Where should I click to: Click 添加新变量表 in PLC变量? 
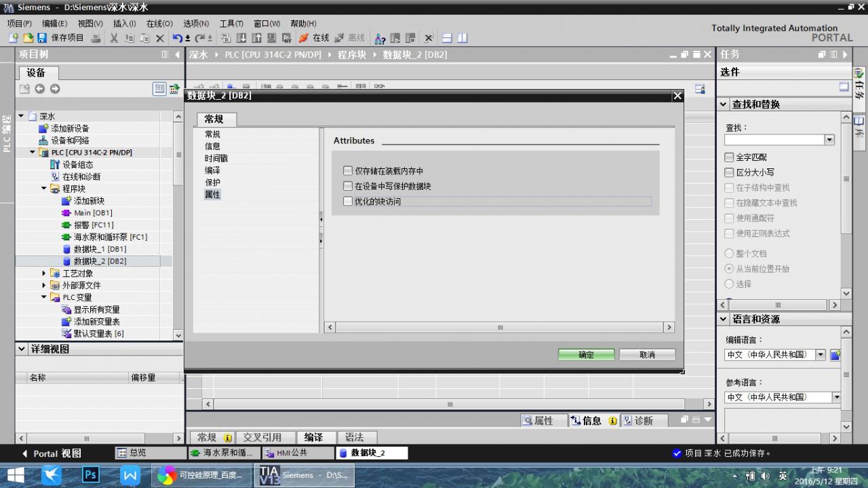pos(96,322)
